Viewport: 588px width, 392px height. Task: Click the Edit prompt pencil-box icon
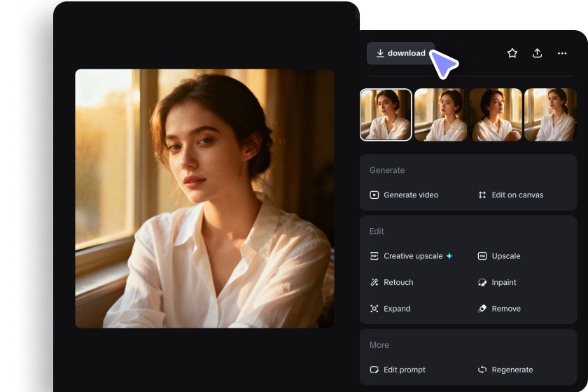374,370
